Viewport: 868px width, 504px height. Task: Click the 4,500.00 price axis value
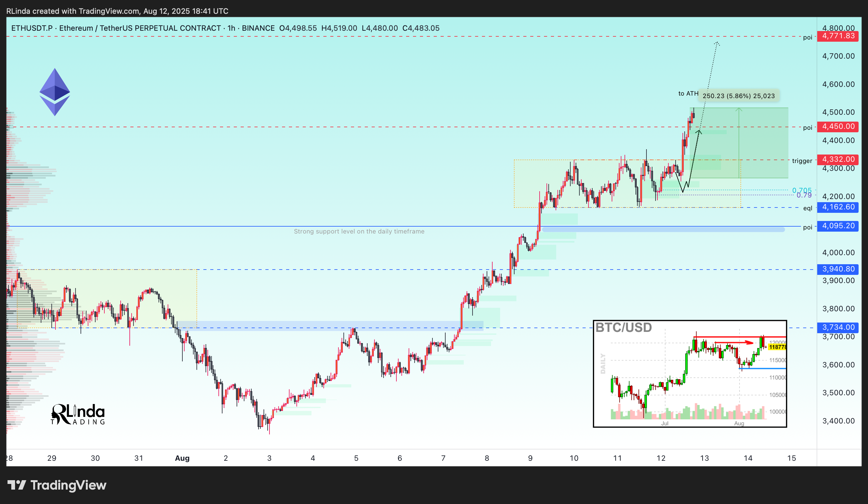pyautogui.click(x=838, y=112)
